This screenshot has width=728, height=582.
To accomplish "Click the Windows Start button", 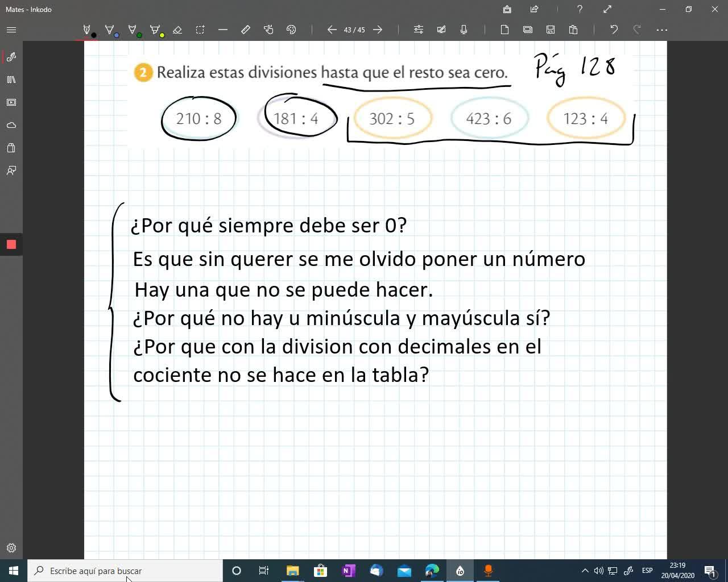I will 14,571.
